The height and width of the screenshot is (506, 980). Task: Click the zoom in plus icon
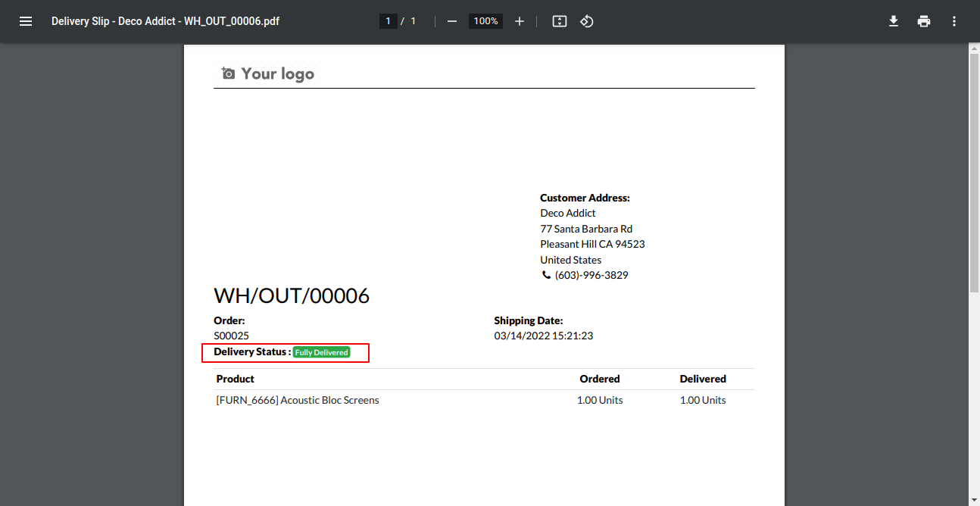pos(520,21)
